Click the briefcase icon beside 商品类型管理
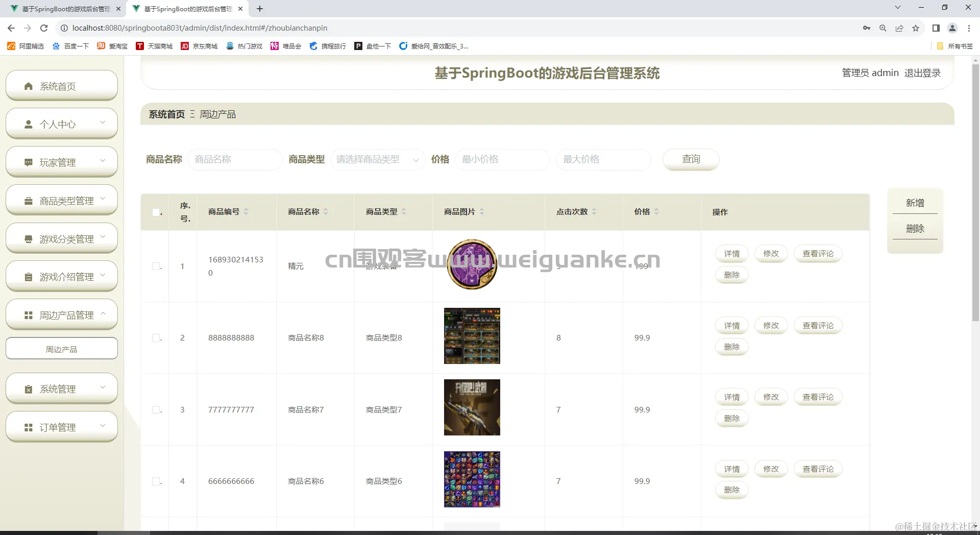Screen dimensions: 980x535 click(x=29, y=201)
